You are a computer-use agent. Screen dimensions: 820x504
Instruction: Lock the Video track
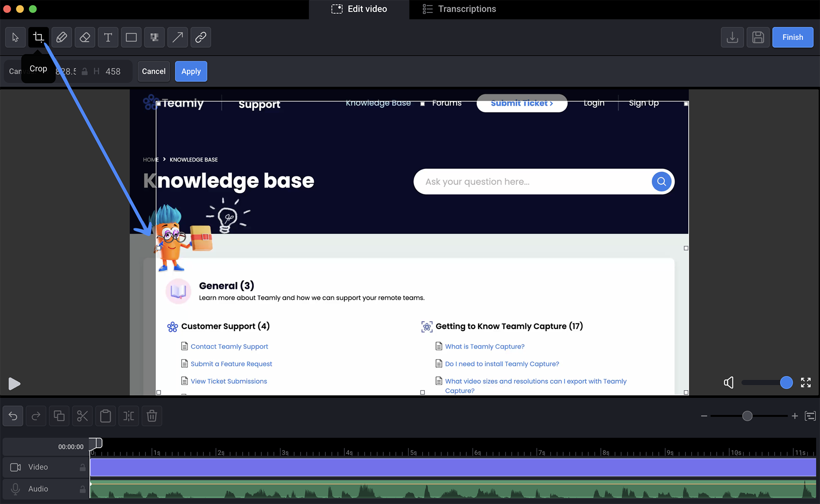click(x=82, y=467)
